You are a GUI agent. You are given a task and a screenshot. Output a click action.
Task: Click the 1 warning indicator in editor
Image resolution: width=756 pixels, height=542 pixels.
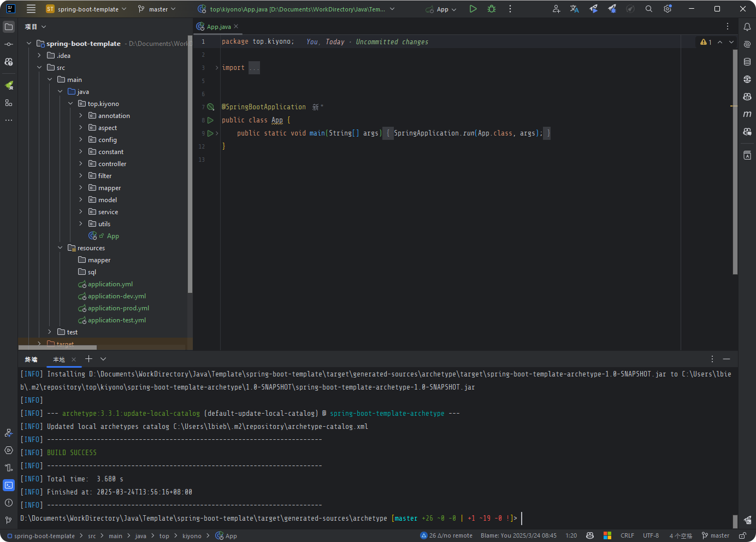706,42
